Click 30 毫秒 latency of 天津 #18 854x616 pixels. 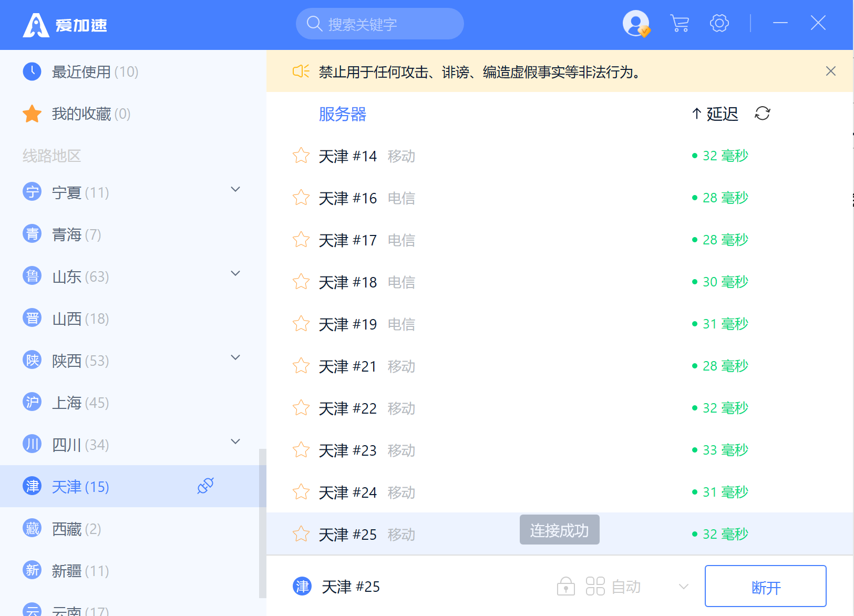click(721, 282)
